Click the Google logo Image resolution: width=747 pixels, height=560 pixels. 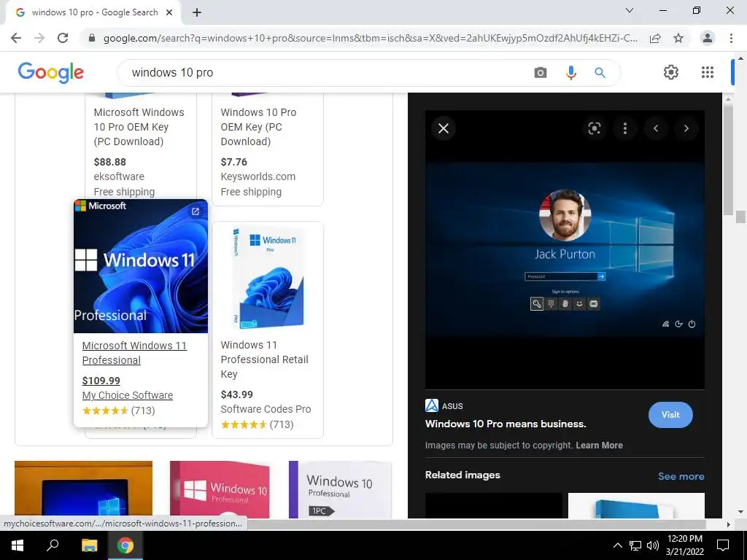tap(51, 72)
